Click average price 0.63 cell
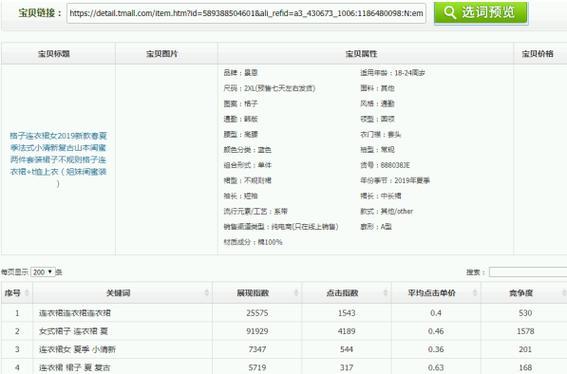This screenshot has width=567, height=374. [x=436, y=367]
